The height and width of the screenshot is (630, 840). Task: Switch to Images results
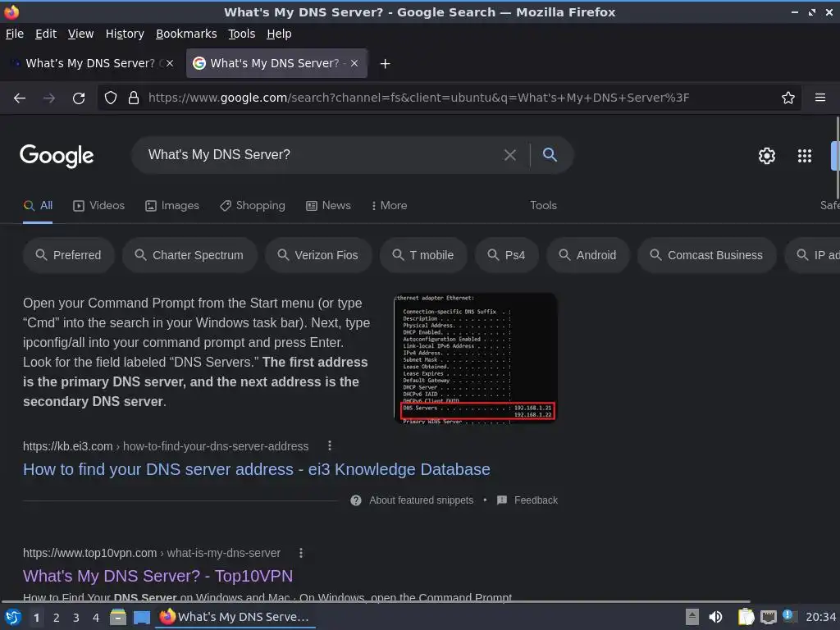click(172, 206)
